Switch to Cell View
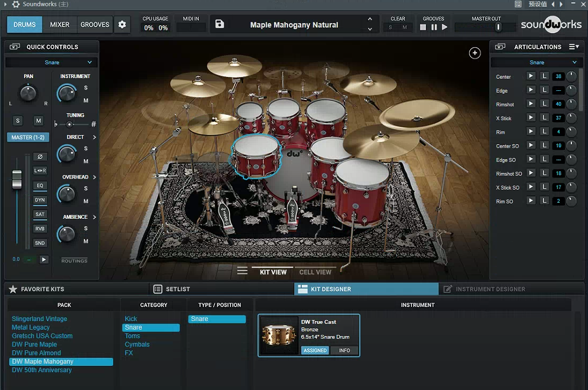Image resolution: width=588 pixels, height=390 pixels. click(x=315, y=272)
